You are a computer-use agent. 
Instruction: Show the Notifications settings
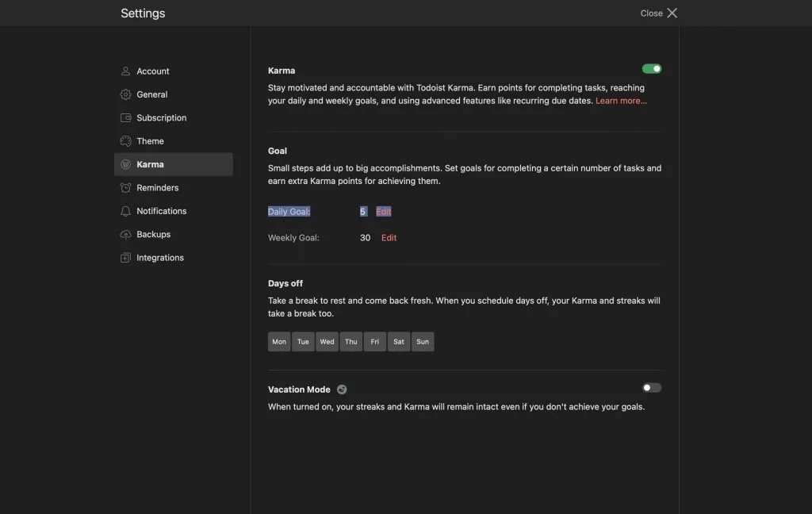[174, 211]
